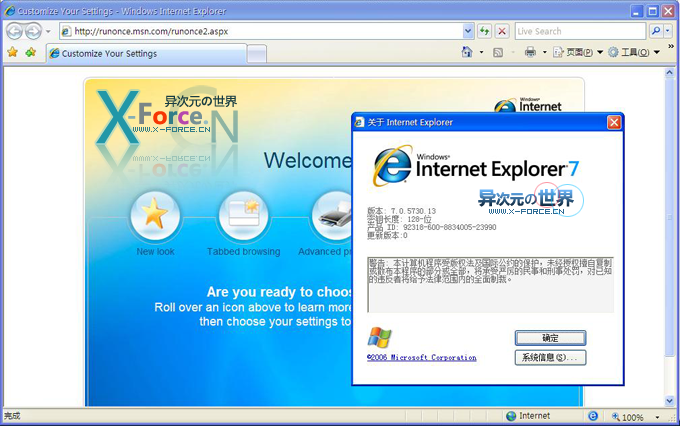The image size is (680, 426).
Task: Click the Tabbed browsing label
Action: pos(243,252)
